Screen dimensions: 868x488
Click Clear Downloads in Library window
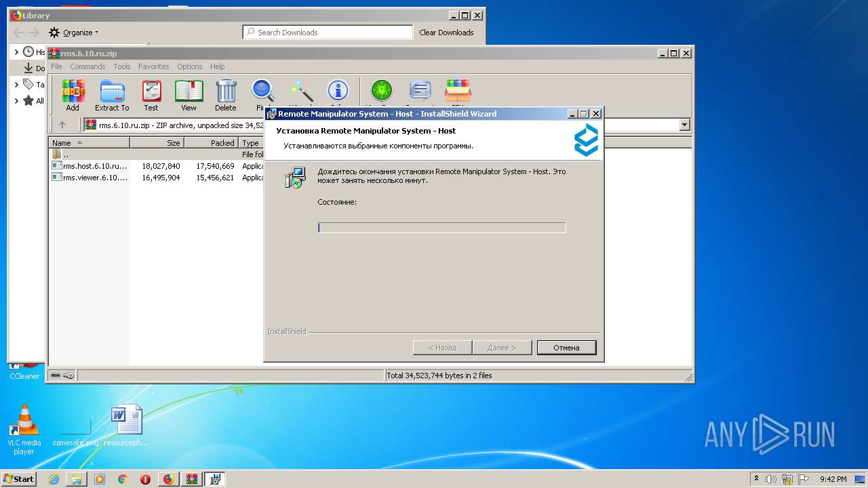click(x=446, y=32)
